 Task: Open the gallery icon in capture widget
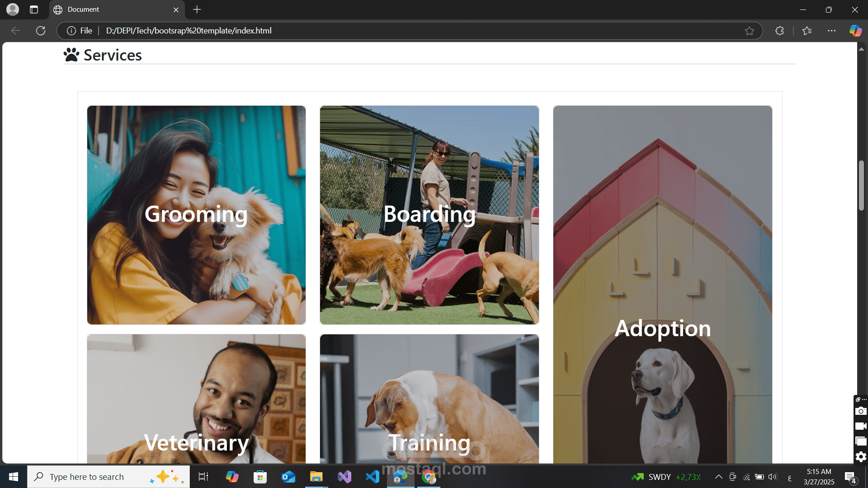tap(861, 441)
